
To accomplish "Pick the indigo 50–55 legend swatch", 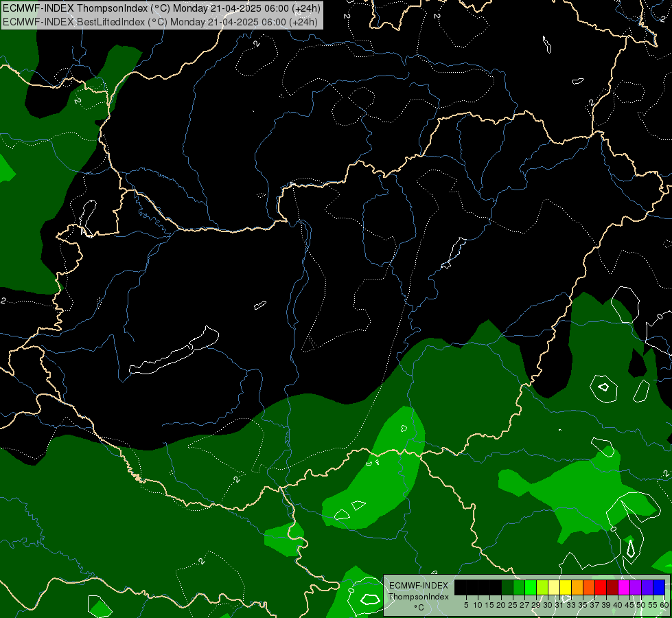I will [x=647, y=588].
